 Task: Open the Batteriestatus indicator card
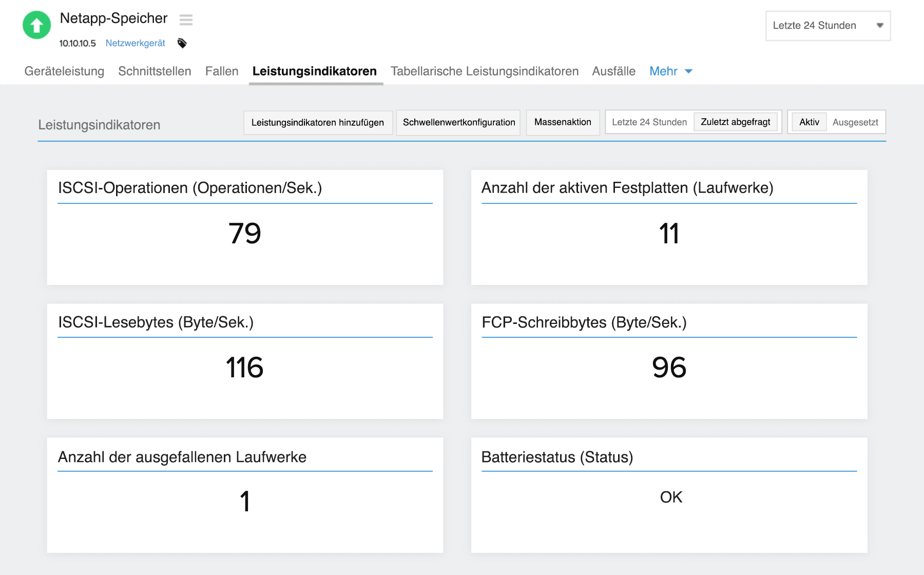[x=669, y=495]
